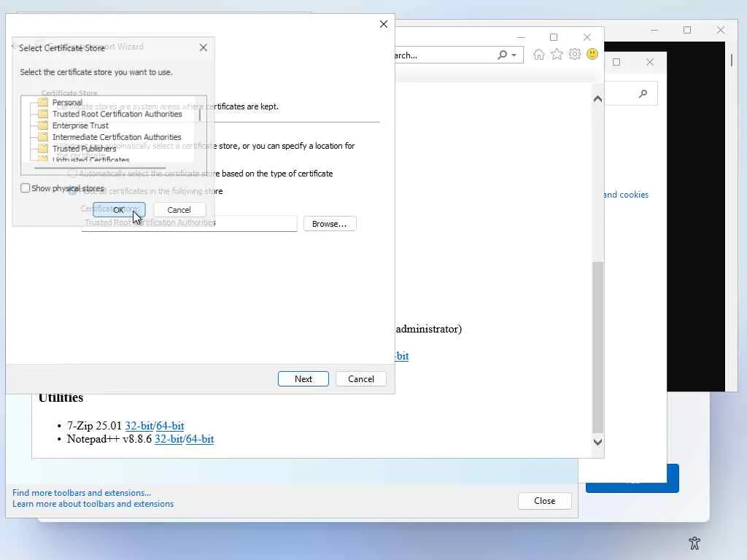747x560 pixels.
Task: Choose Trusted Root Certification Authorities store
Action: tap(117, 114)
